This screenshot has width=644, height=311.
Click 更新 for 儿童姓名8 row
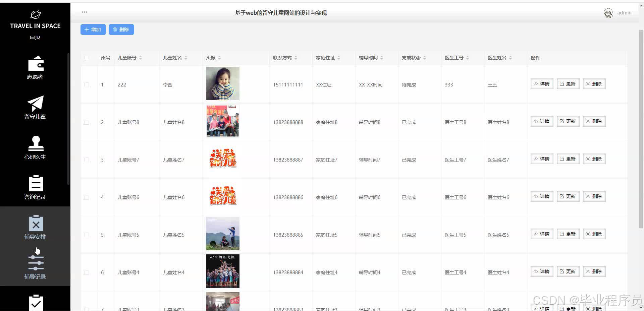coord(568,121)
